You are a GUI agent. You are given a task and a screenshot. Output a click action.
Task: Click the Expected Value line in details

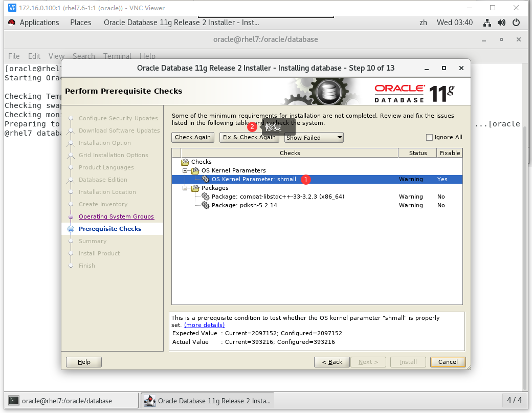[x=257, y=333]
